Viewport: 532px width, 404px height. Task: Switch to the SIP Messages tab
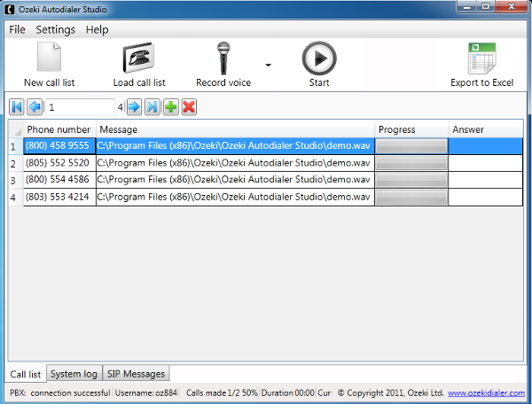point(136,374)
